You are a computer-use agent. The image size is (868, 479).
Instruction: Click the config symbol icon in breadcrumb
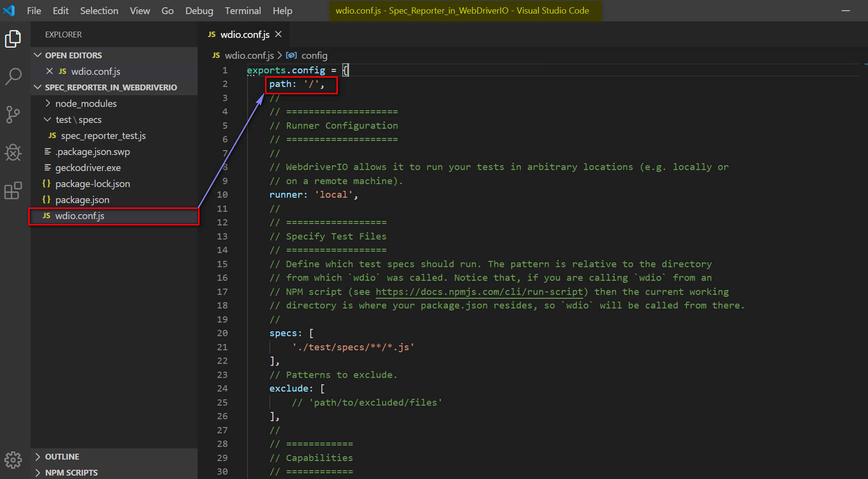[291, 55]
